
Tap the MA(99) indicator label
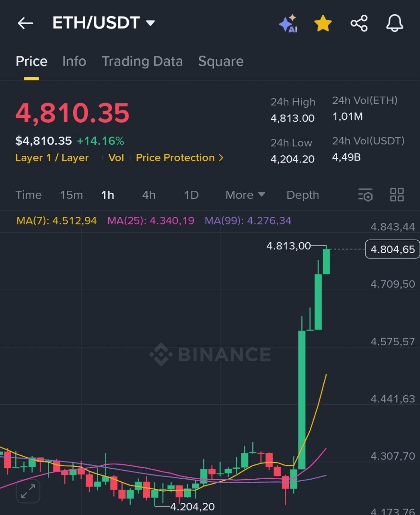tap(248, 220)
